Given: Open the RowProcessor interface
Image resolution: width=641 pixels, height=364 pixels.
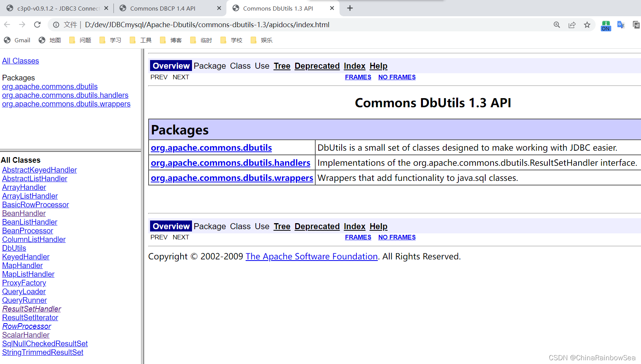Looking at the screenshot, I should click(26, 326).
